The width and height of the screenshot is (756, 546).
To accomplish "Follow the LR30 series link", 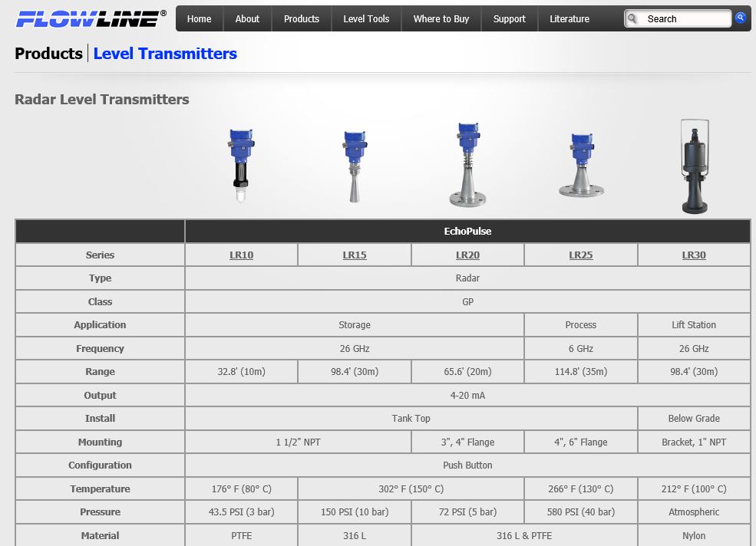I will (x=694, y=255).
